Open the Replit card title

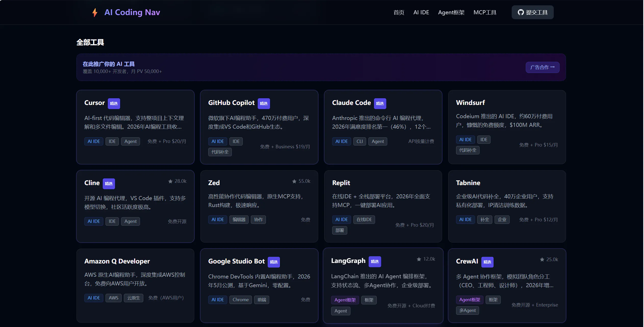pos(341,183)
